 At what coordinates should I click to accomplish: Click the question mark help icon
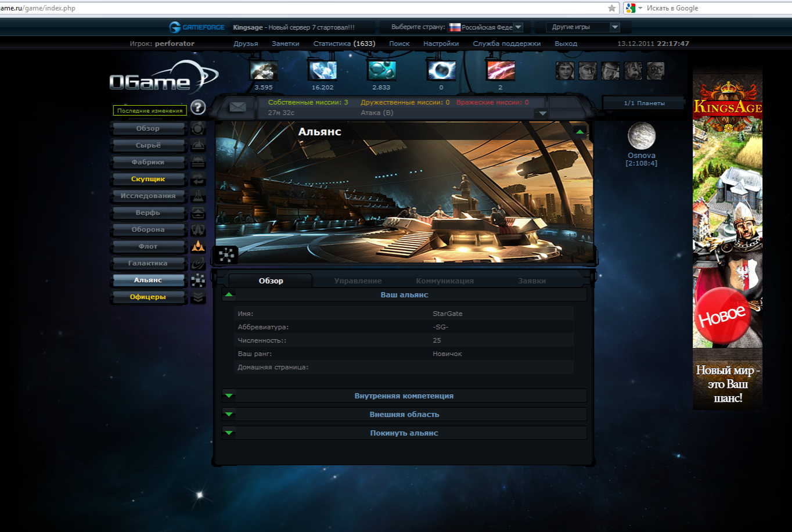[x=198, y=107]
